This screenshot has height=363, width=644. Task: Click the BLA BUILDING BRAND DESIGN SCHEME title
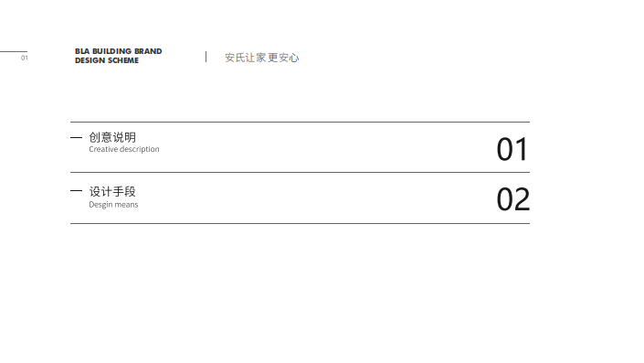tap(118, 56)
